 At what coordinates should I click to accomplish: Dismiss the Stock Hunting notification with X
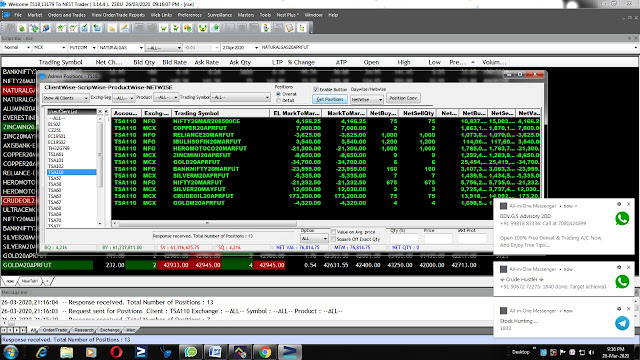[x=629, y=309]
